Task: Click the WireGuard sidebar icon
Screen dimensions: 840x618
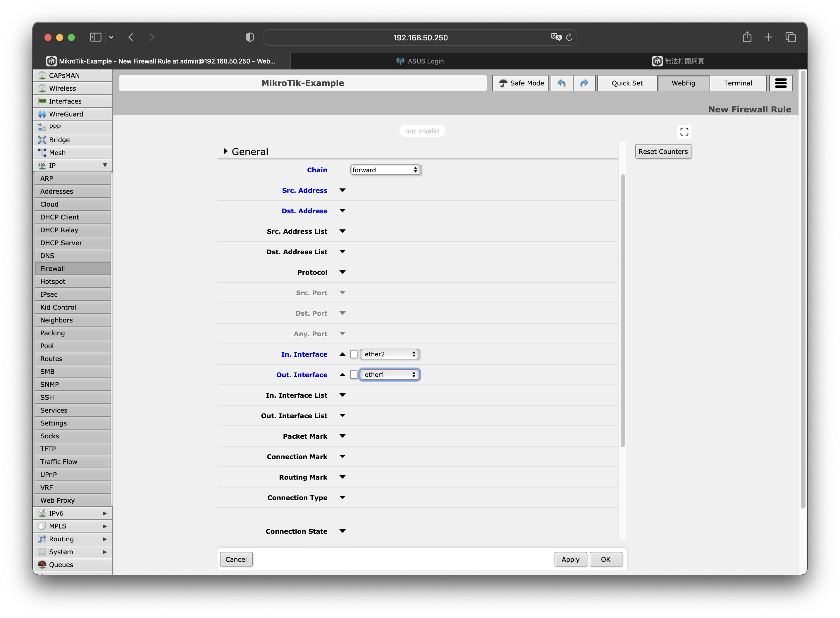Action: tap(42, 114)
